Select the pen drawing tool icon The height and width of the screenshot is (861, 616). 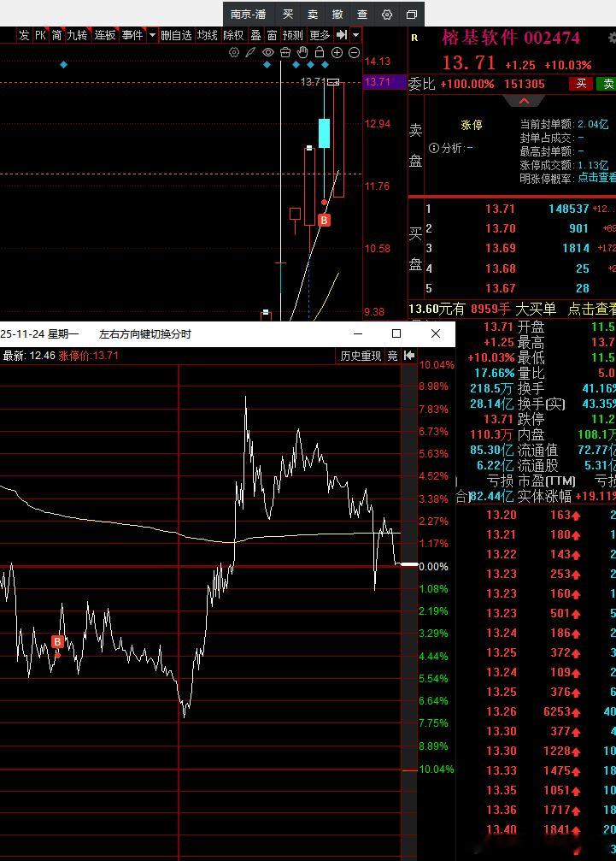tap(250, 53)
